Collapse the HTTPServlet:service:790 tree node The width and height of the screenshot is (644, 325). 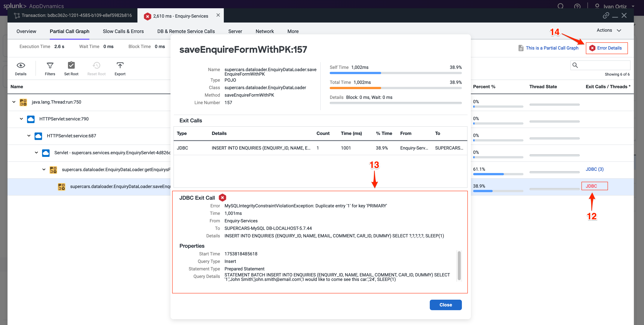click(x=22, y=119)
